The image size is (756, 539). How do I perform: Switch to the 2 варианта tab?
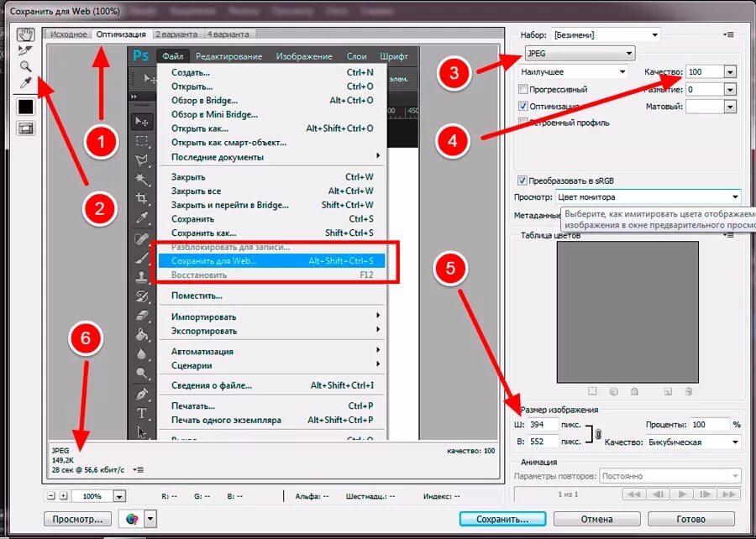pos(176,34)
